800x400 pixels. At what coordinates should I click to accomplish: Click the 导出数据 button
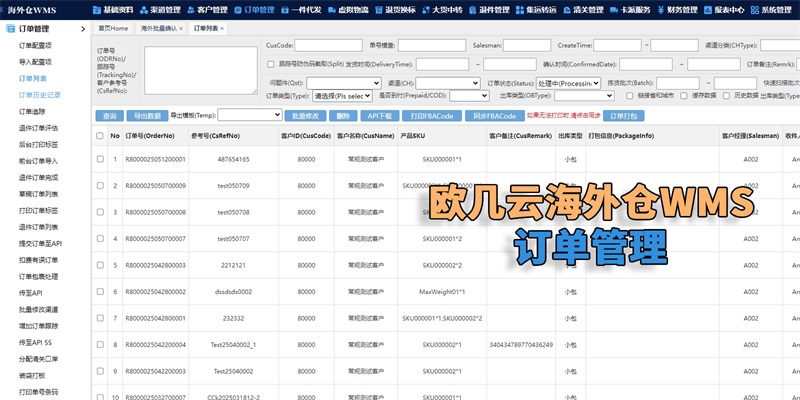(x=147, y=116)
